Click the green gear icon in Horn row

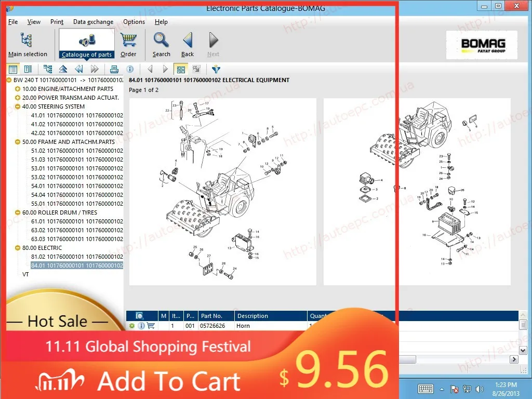pyautogui.click(x=131, y=326)
